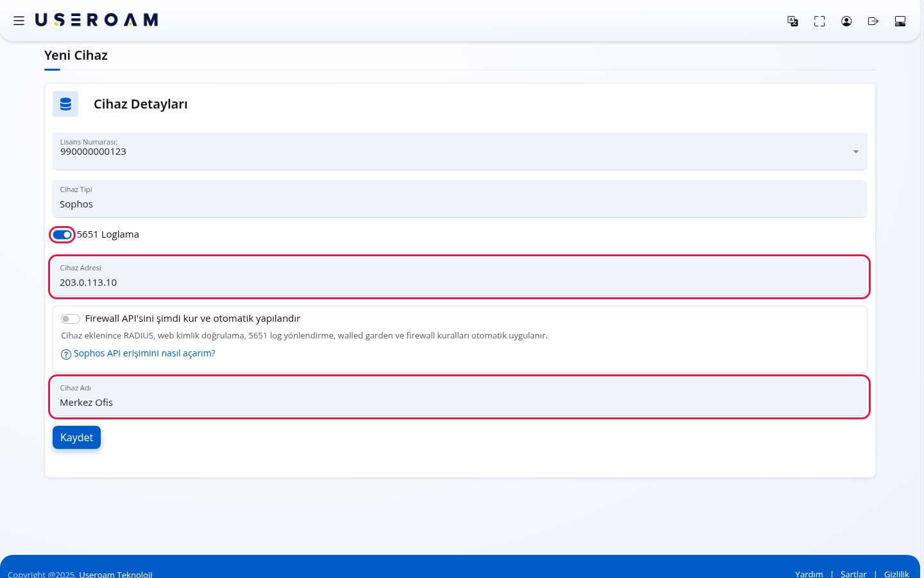
Task: Toggle fullscreen mode
Action: coord(819,21)
